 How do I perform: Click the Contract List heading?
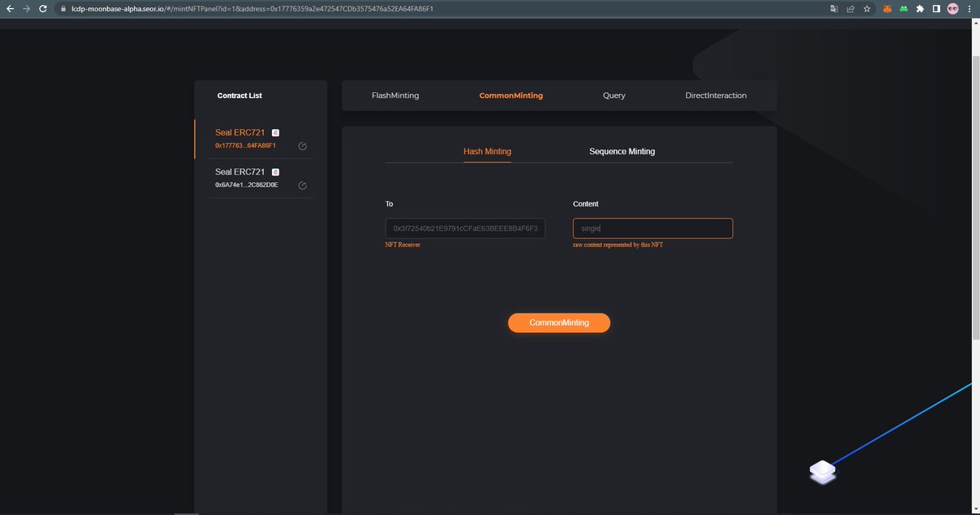(x=239, y=95)
